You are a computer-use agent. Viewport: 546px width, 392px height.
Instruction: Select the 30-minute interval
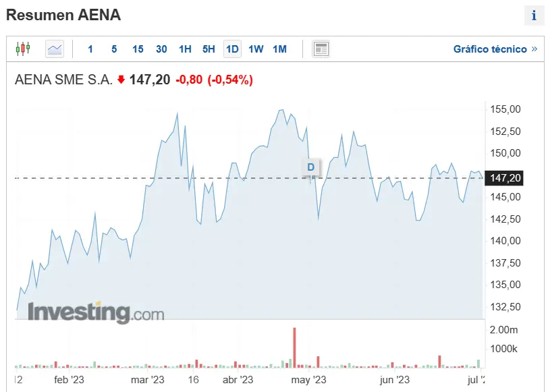click(161, 49)
